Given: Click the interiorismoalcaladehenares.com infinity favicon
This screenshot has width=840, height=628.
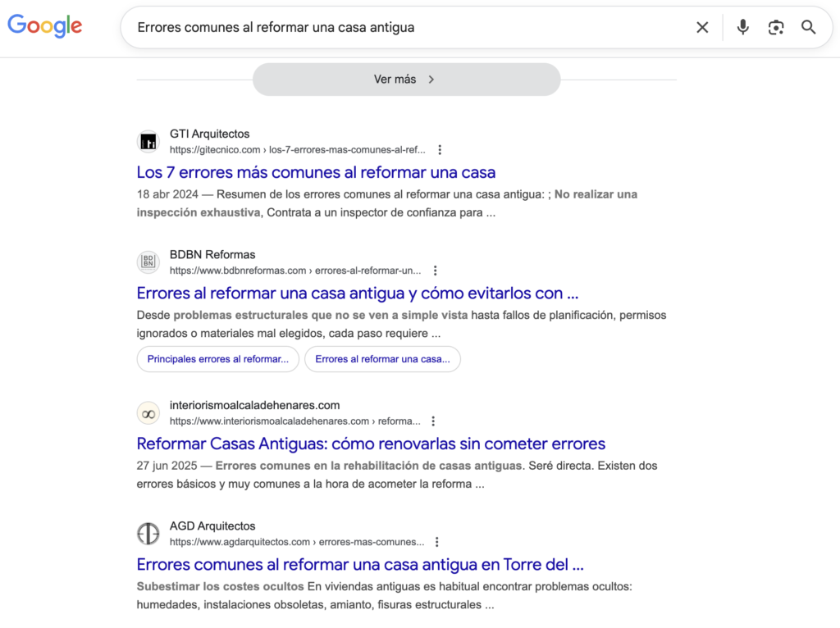Looking at the screenshot, I should coord(148,412).
